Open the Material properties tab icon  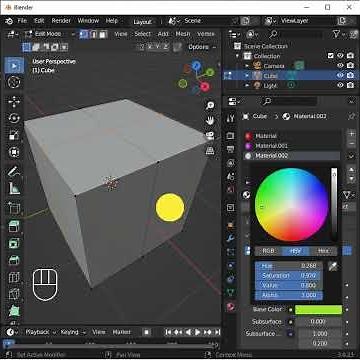click(230, 306)
